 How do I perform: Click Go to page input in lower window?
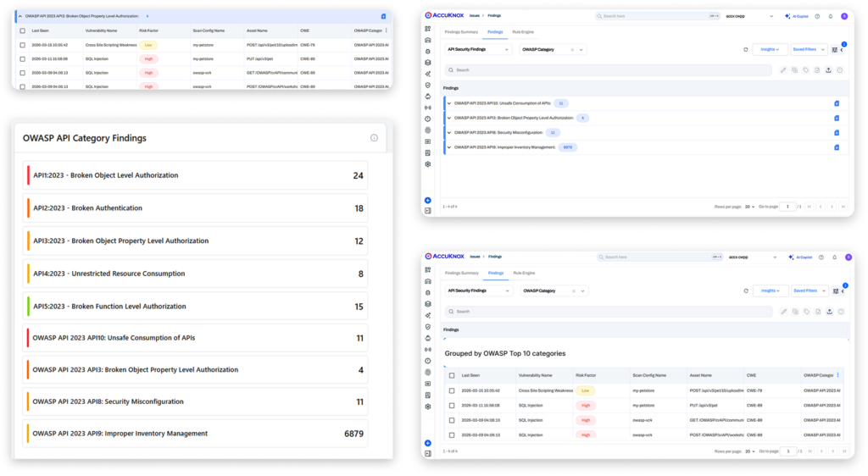coord(788,451)
